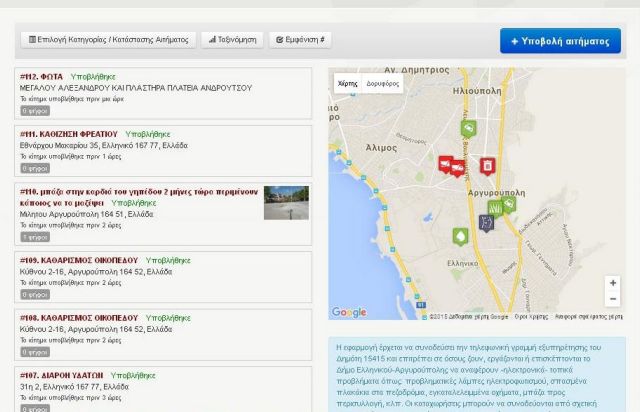Screen dimensions: 640x412
Task: Zoom in on the map
Action: pyautogui.click(x=612, y=283)
